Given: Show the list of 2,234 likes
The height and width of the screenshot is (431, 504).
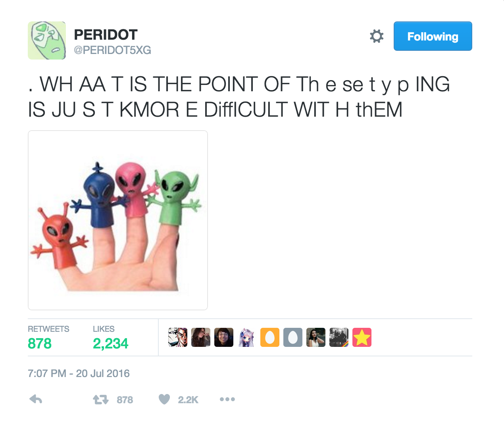Looking at the screenshot, I should click(110, 338).
